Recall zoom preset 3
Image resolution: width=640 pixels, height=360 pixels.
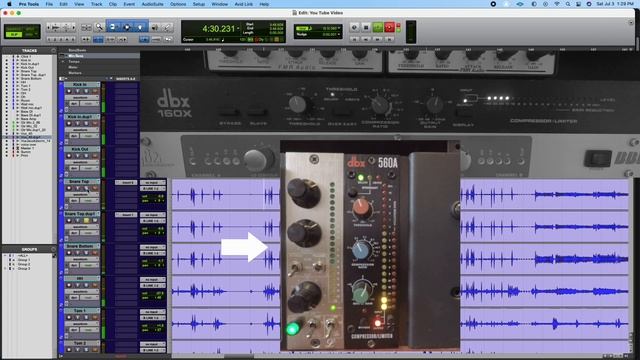(x=61, y=39)
